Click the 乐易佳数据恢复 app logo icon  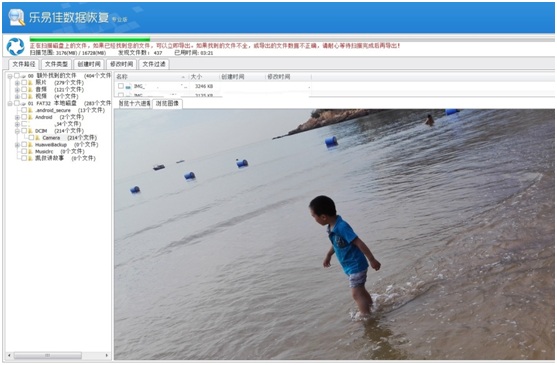pyautogui.click(x=16, y=17)
